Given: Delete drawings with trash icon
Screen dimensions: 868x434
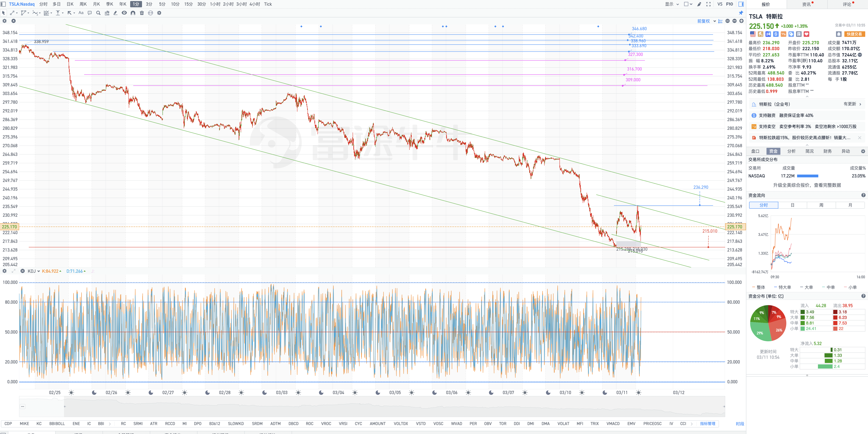Looking at the screenshot, I should pyautogui.click(x=142, y=13).
